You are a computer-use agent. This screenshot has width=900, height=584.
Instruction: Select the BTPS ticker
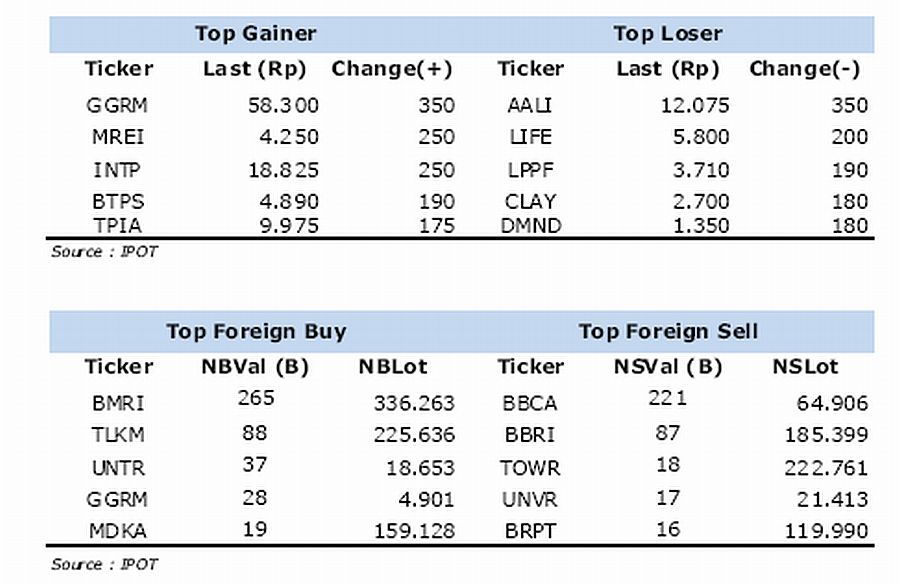118,202
